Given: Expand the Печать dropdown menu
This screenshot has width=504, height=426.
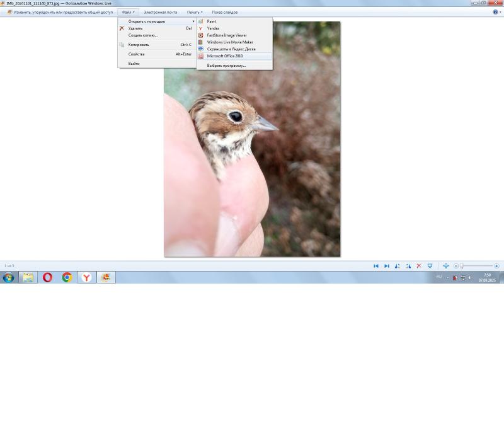Looking at the screenshot, I should tap(194, 12).
